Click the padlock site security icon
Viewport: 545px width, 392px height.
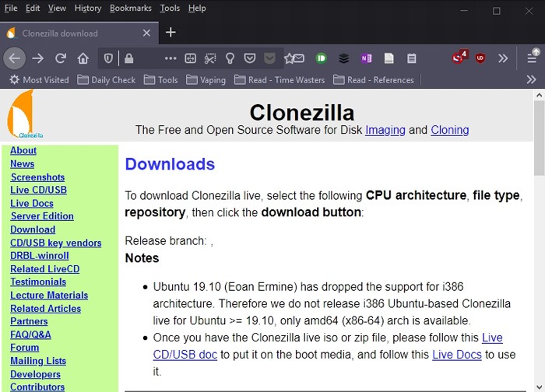pyautogui.click(x=128, y=58)
